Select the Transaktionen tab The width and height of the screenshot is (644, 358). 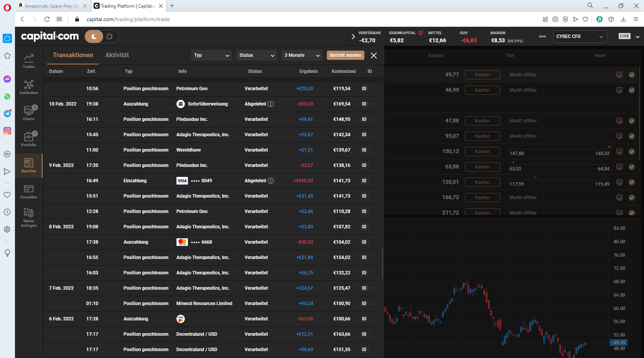[73, 55]
